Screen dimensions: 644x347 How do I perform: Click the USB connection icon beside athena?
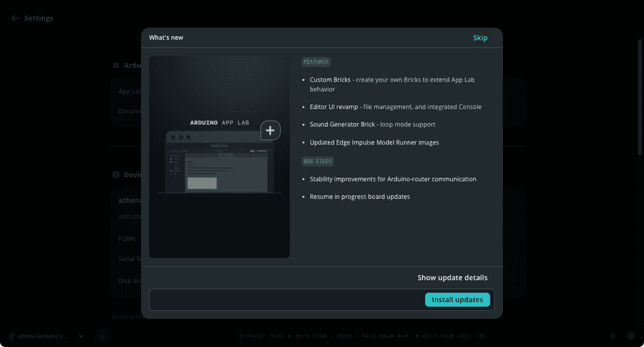point(12,336)
